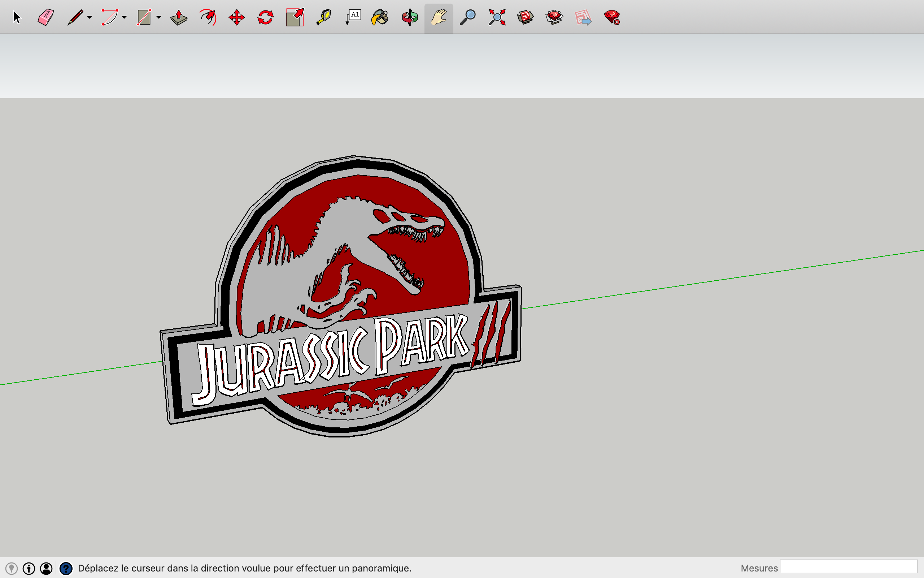The width and height of the screenshot is (924, 578).
Task: Pick the pink Eraser tool
Action: [46, 18]
